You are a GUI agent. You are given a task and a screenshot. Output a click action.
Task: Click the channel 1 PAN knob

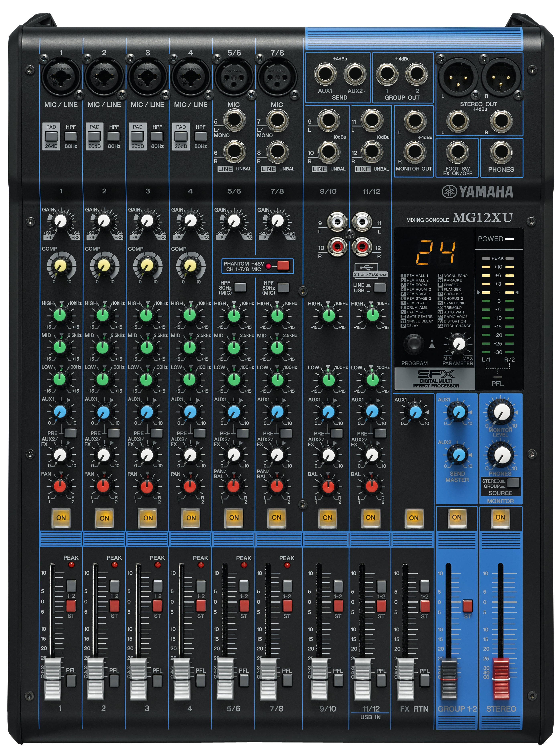pyautogui.click(x=60, y=486)
